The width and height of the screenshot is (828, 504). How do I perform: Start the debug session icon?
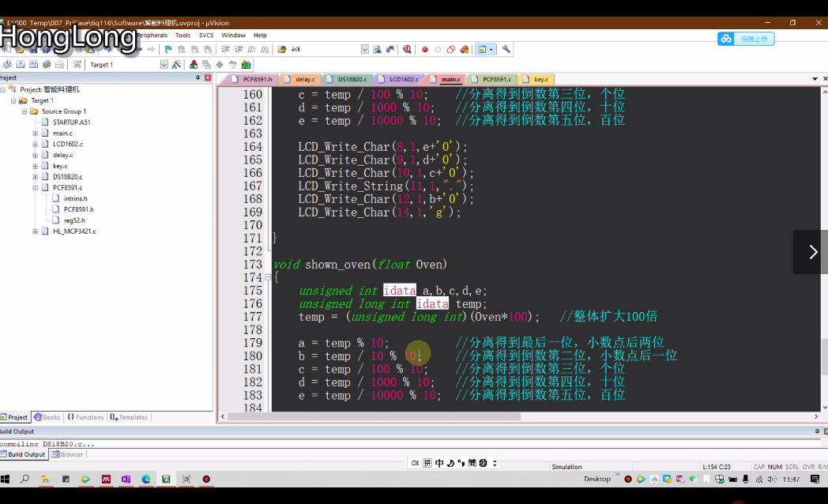click(407, 49)
